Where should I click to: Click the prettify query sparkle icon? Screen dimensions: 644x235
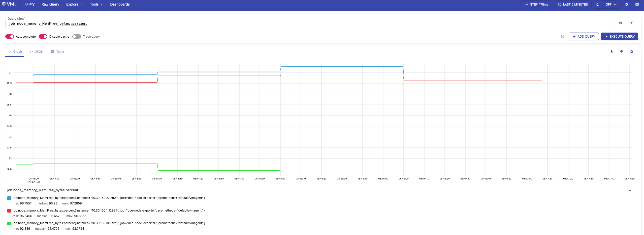pos(632,23)
